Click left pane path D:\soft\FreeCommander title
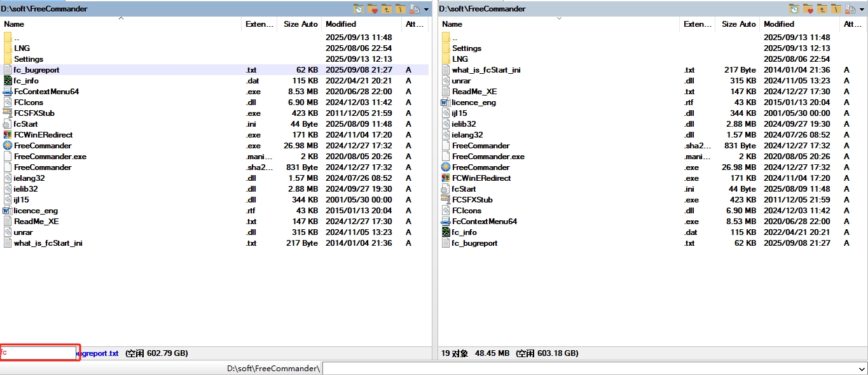 coord(45,9)
